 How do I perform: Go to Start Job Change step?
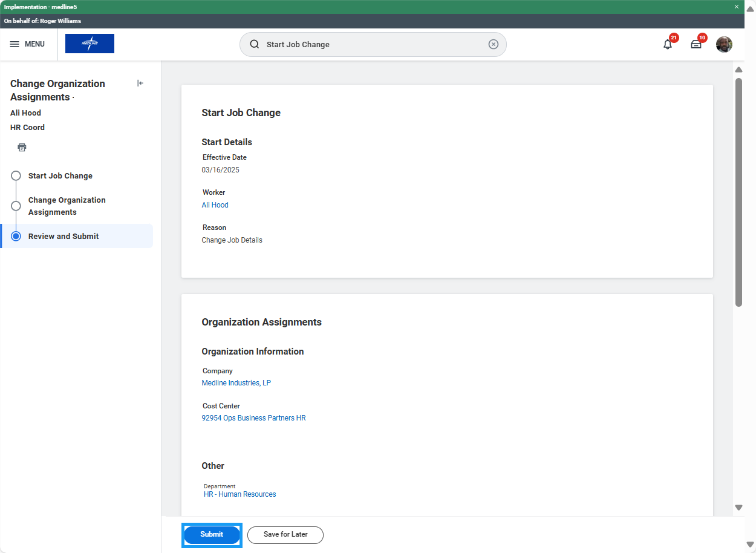click(x=60, y=176)
